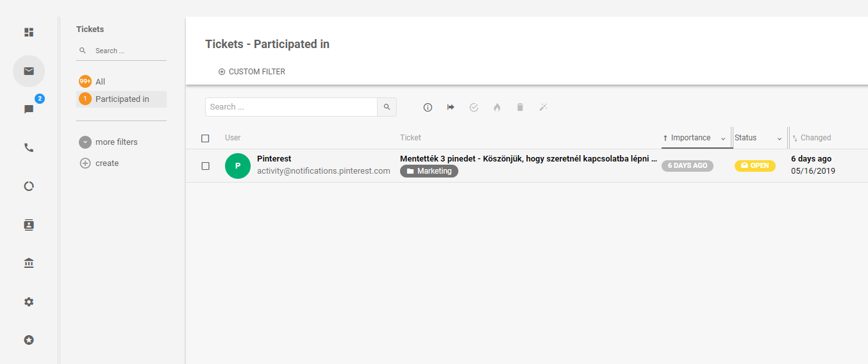This screenshot has height=364, width=868.
Task: Click the trash delete icon in ticket toolbar
Action: click(x=520, y=107)
